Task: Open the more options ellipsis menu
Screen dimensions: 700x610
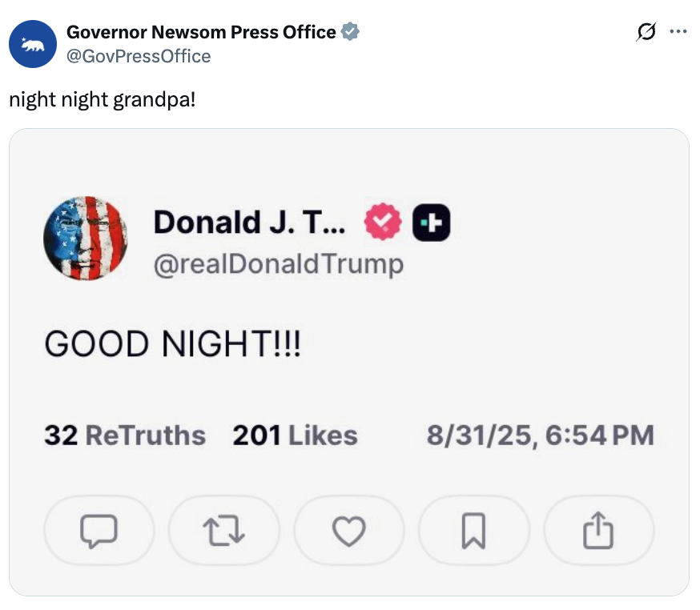Action: (678, 30)
